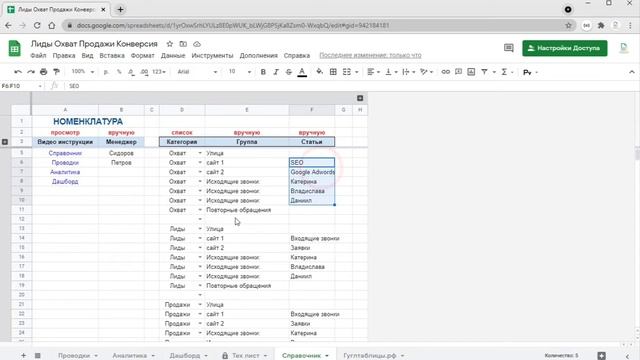This screenshot has height=360, width=640.
Task: Follow the Справочник link in column A
Action: [x=65, y=153]
